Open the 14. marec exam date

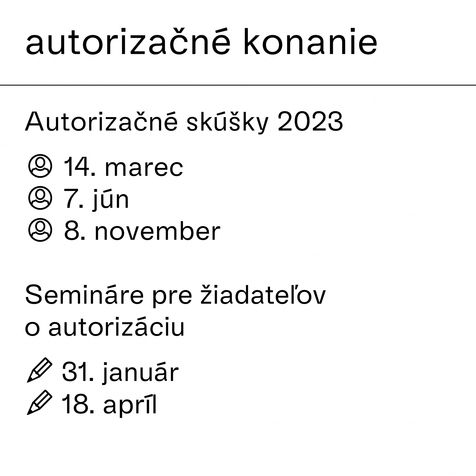(x=123, y=167)
